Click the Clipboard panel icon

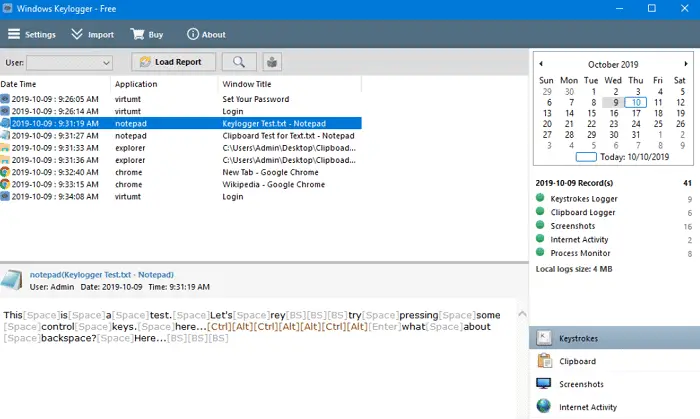pyautogui.click(x=545, y=361)
